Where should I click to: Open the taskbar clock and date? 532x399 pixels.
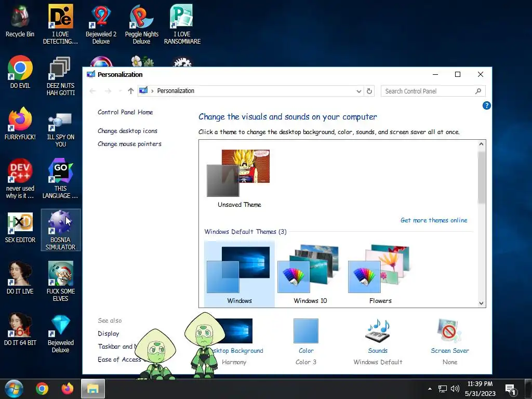click(x=480, y=389)
